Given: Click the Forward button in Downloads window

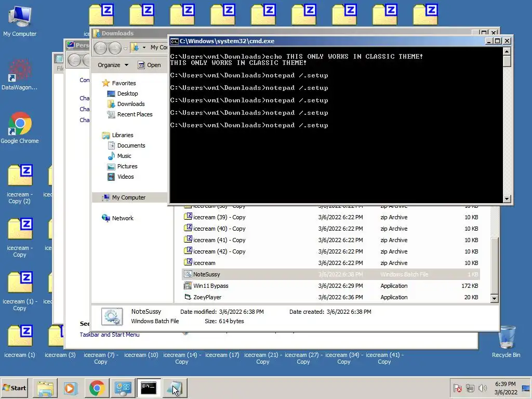Looking at the screenshot, I should [115, 48].
